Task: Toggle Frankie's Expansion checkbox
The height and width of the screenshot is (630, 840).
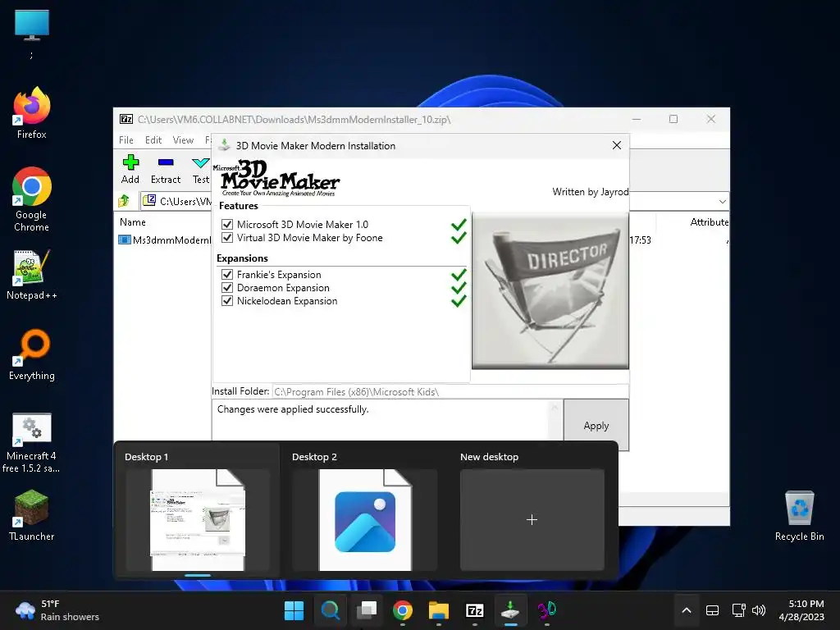Action: 227,274
